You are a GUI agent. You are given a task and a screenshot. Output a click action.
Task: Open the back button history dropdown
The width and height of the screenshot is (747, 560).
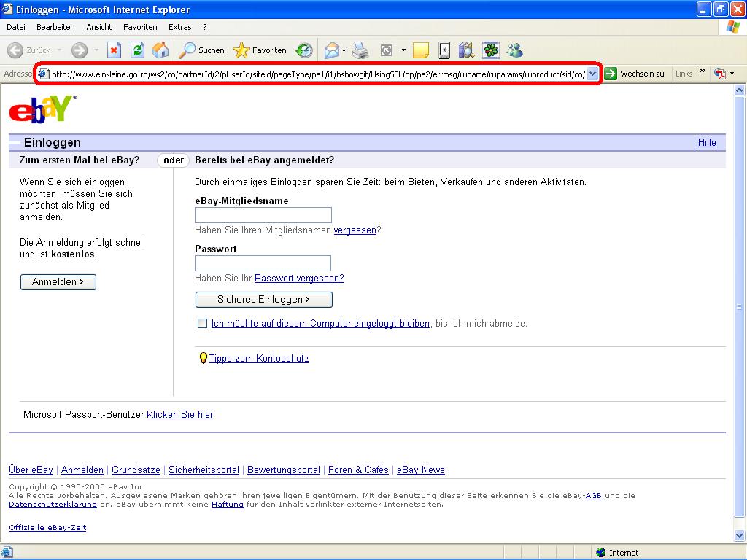(x=59, y=50)
